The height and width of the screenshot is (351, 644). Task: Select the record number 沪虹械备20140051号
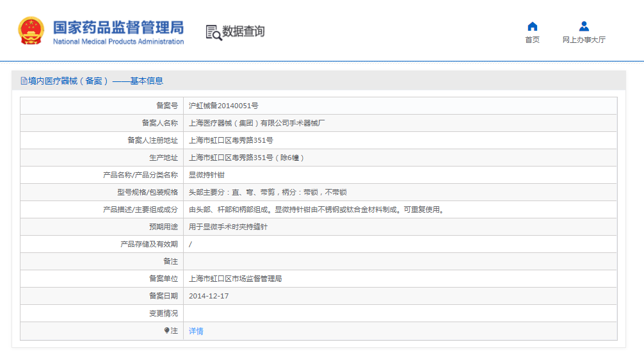tap(223, 106)
